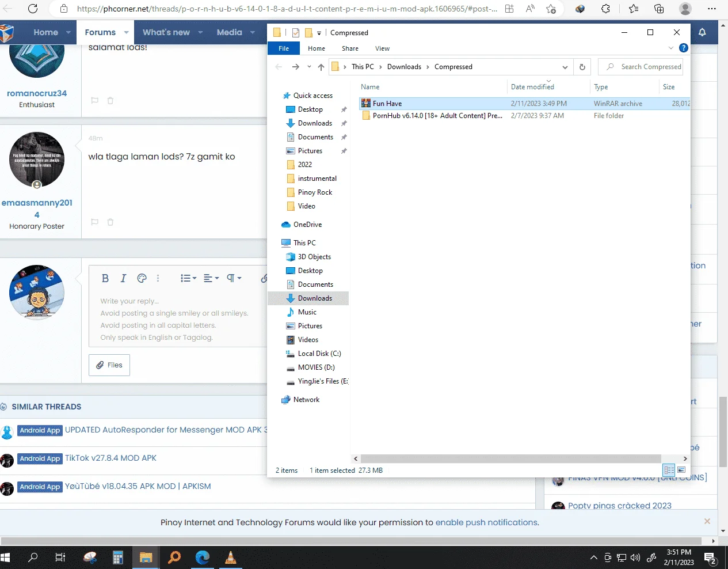
Task: Open TikTok v27.8.4 MOD APK thread
Action: point(110,458)
